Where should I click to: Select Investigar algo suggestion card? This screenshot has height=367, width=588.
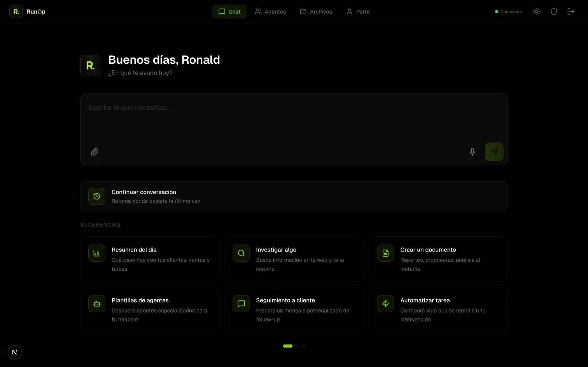pyautogui.click(x=294, y=259)
